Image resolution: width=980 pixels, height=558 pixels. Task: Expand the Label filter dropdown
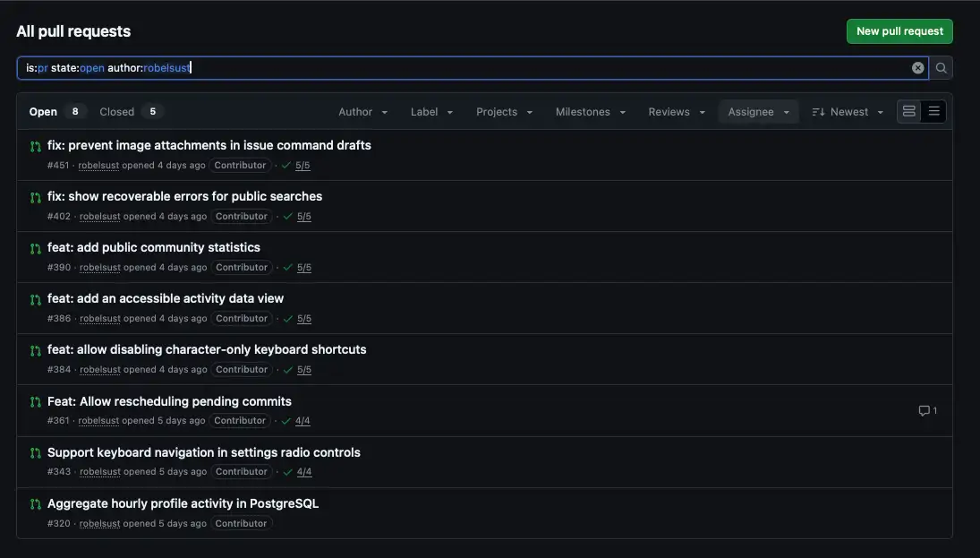pyautogui.click(x=431, y=112)
